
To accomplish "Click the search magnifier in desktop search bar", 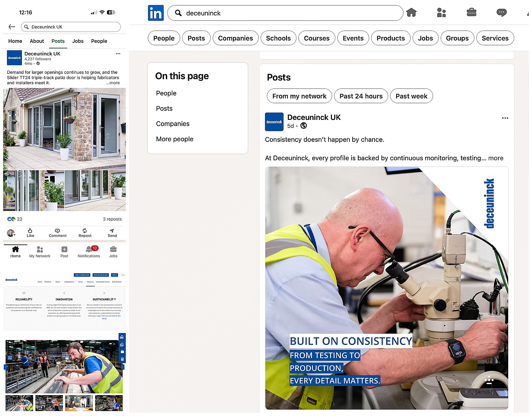I will (x=178, y=13).
